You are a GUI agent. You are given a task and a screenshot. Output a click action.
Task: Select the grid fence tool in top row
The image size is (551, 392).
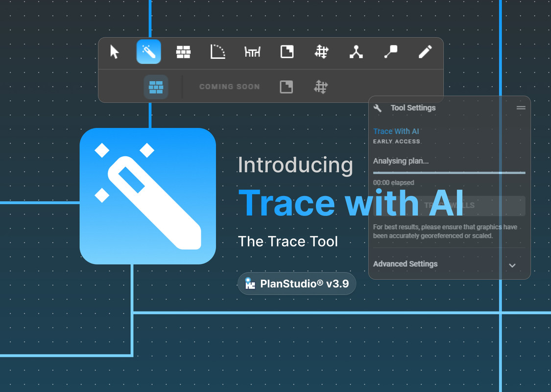pyautogui.click(x=321, y=51)
